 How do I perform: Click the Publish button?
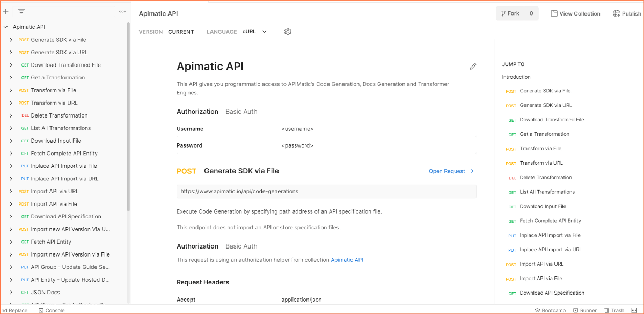click(627, 13)
